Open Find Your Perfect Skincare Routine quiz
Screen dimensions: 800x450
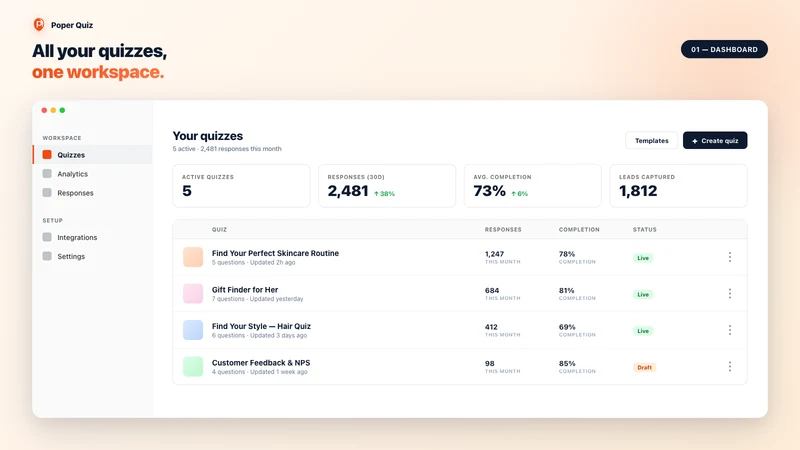coord(275,253)
